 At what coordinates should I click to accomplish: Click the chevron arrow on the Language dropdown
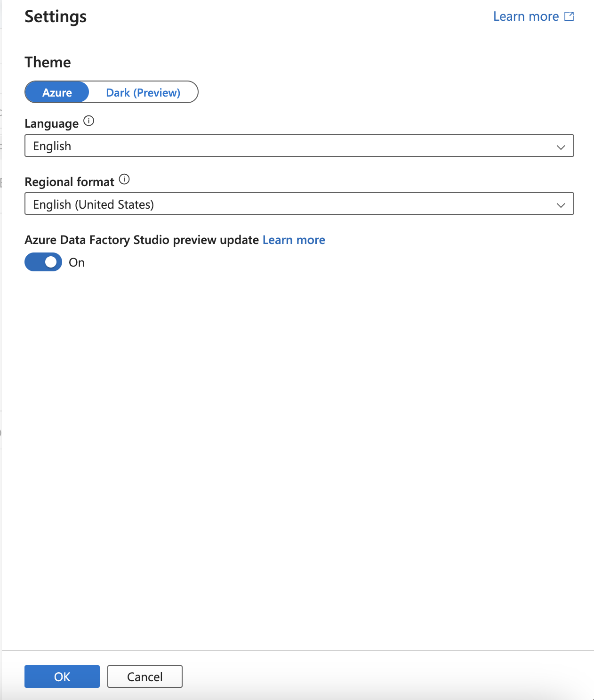[561, 147]
